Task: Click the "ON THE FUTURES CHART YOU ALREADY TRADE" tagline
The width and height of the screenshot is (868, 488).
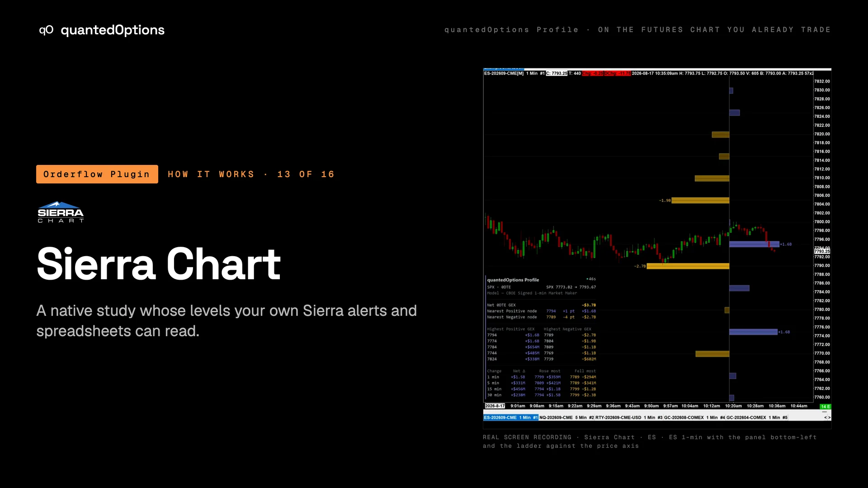Action: pos(714,30)
